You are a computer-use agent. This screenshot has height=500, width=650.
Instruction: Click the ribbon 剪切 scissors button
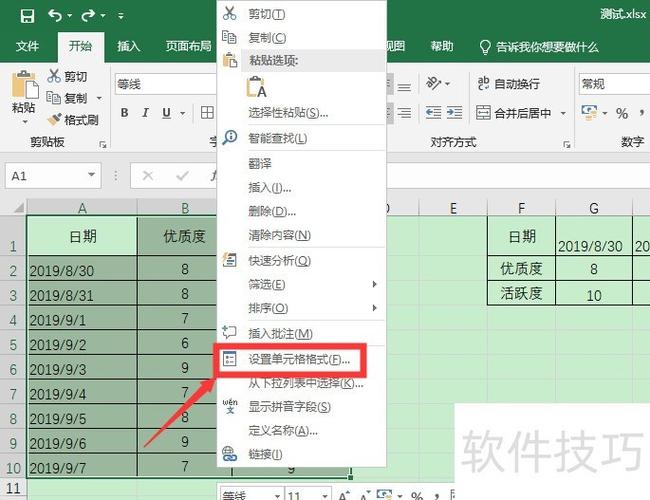tap(67, 76)
